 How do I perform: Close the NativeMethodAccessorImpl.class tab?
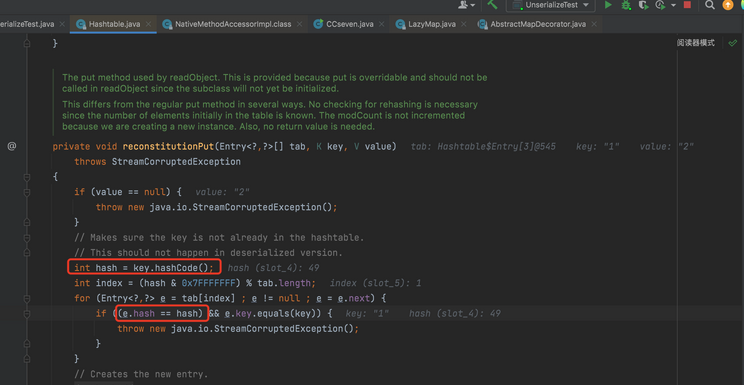click(x=300, y=24)
